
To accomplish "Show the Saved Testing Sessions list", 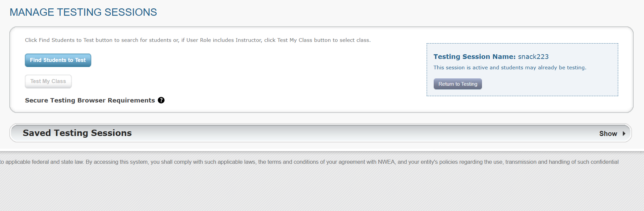I will click(608, 133).
